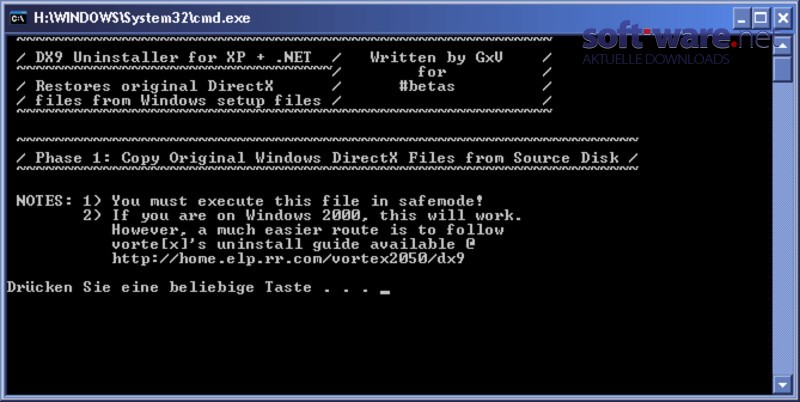The image size is (800, 402).
Task: Click the 'vorte[x]'s uninstall guide' line
Action: coord(293,244)
